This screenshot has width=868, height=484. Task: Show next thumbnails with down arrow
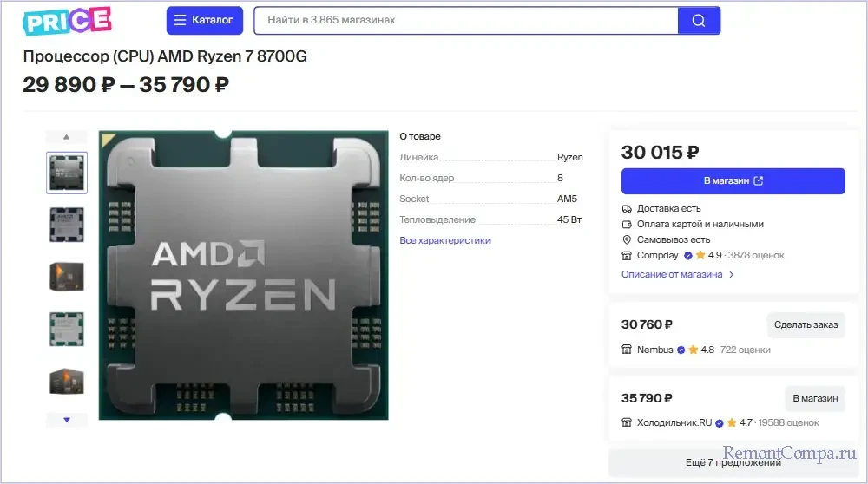(67, 420)
